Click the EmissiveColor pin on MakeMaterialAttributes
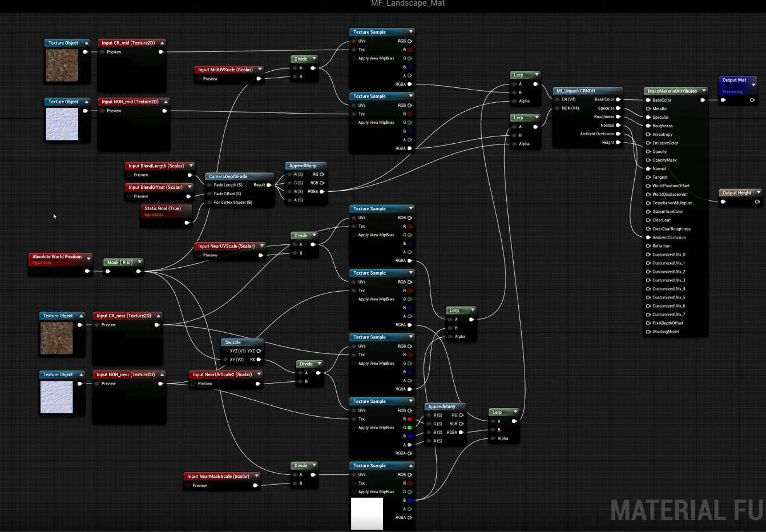 648,143
